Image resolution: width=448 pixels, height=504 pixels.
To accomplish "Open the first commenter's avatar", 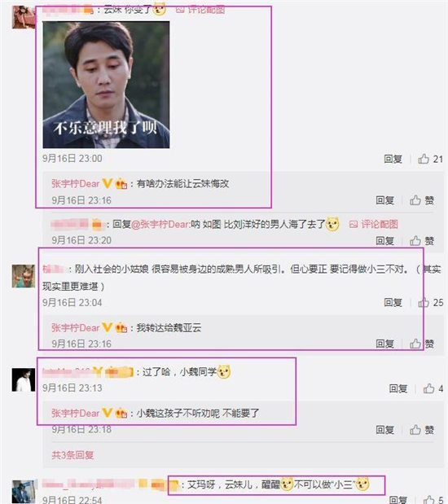I will (24, 17).
